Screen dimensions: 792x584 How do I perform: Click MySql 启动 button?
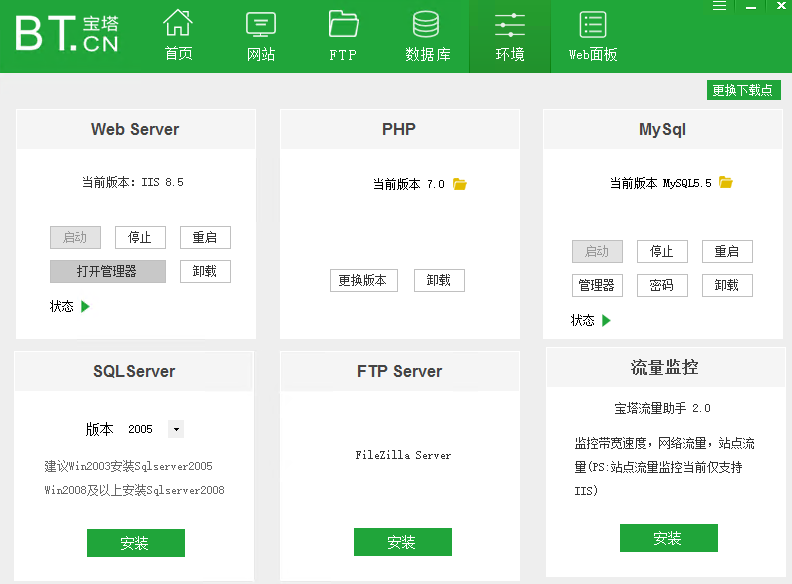[597, 252]
